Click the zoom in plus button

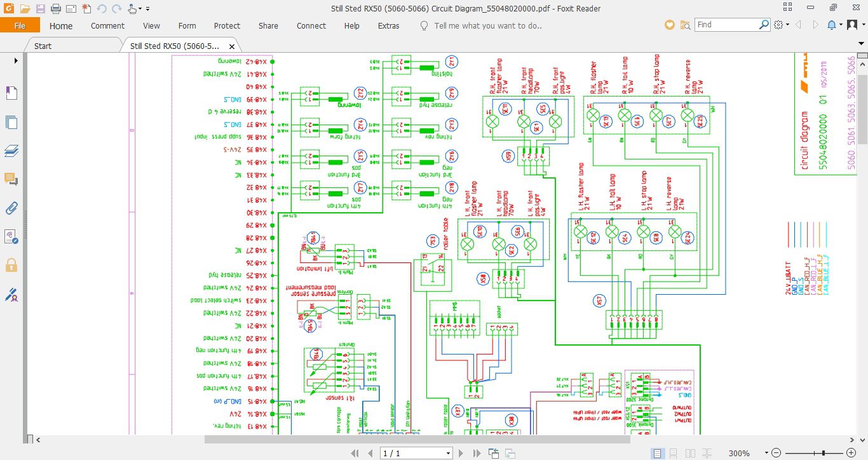pos(850,453)
